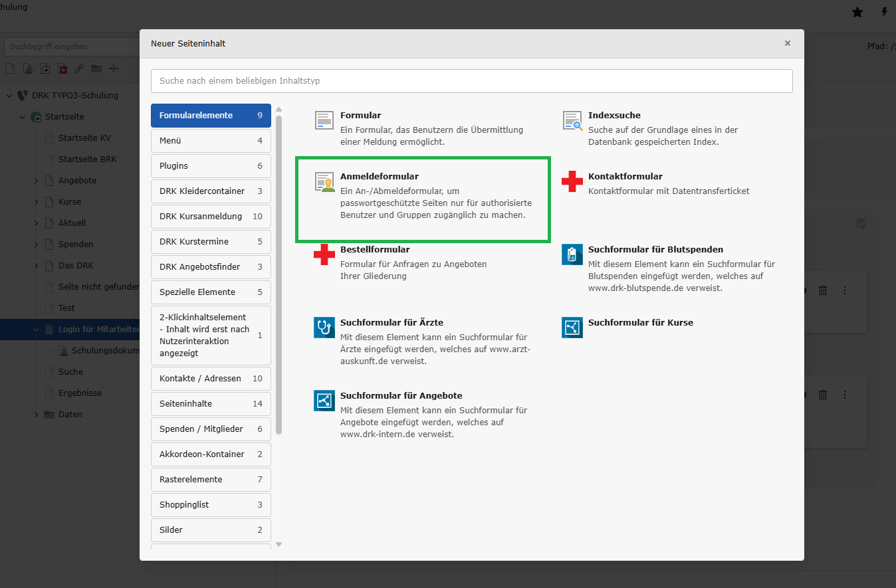Expand the Kurse page in the tree
The image size is (896, 588).
coord(36,202)
